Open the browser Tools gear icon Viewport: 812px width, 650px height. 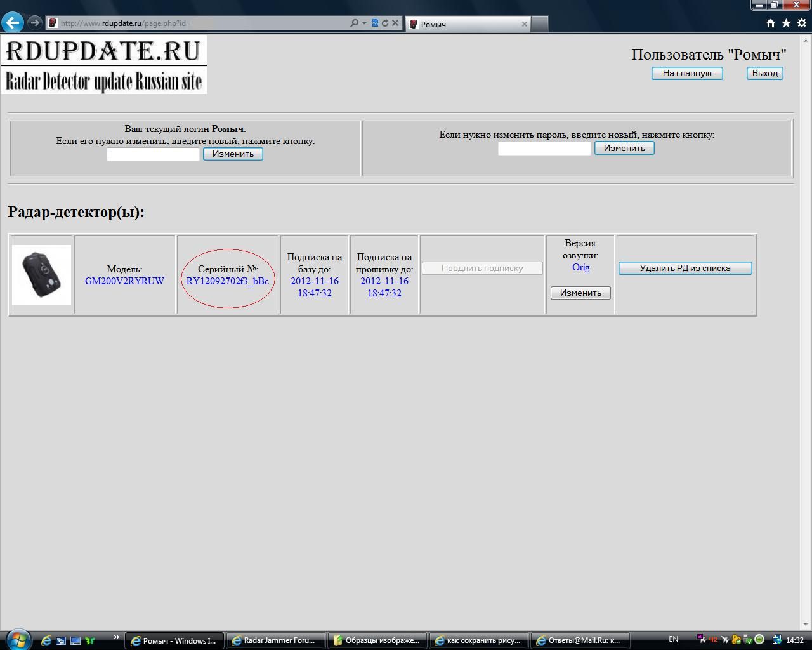pos(802,23)
